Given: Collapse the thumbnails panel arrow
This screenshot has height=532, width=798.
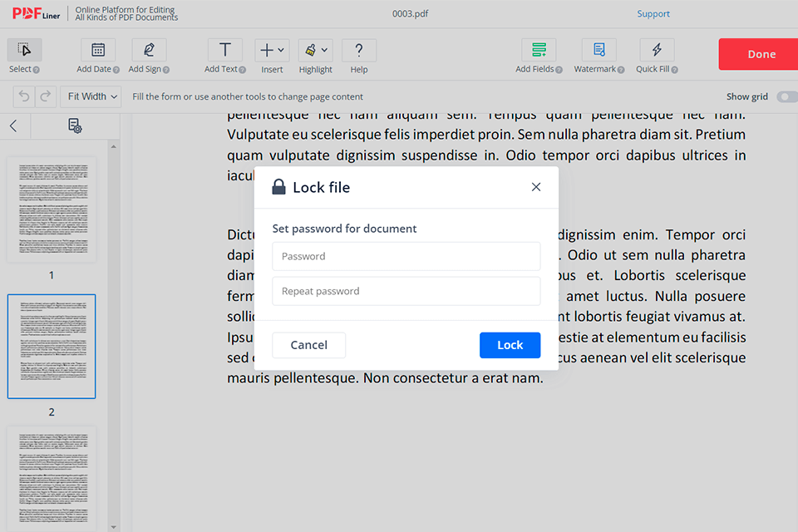Looking at the screenshot, I should click(14, 126).
